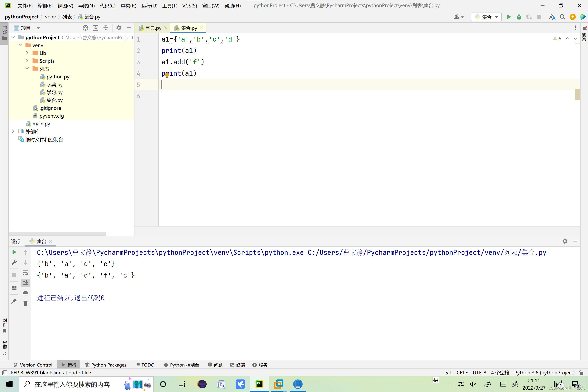Image resolution: width=588 pixels, height=392 pixels.
Task: Select 学习.py in the project tree
Action: click(52, 92)
